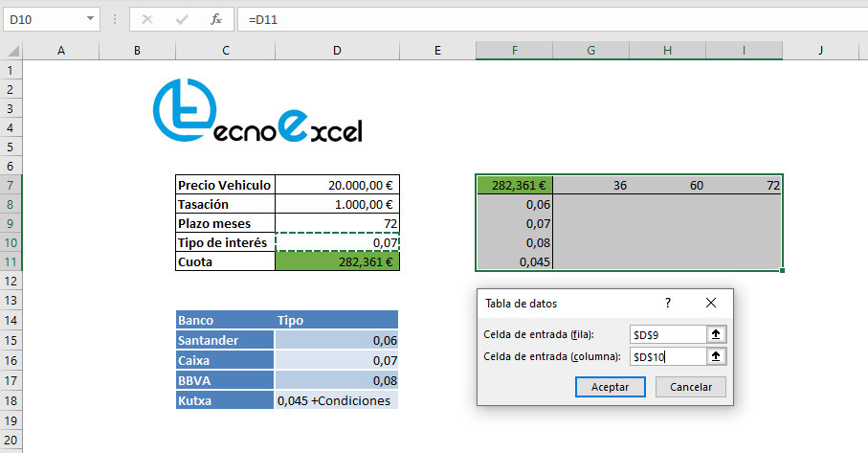Click the Tasación label cell

pyautogui.click(x=225, y=204)
